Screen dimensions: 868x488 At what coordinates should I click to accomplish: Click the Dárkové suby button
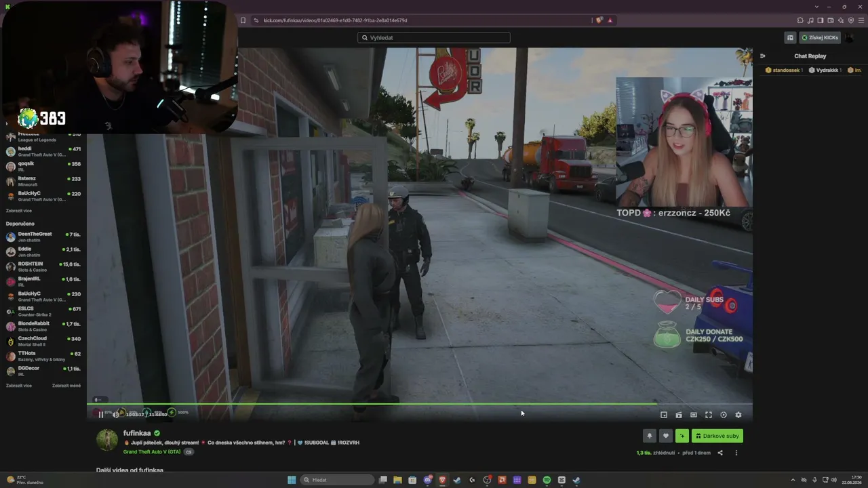coord(717,436)
